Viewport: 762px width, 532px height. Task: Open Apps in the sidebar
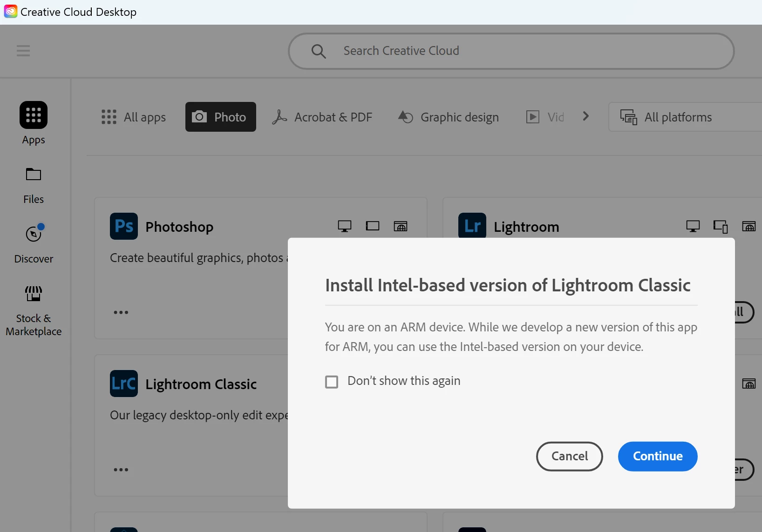coord(34,123)
